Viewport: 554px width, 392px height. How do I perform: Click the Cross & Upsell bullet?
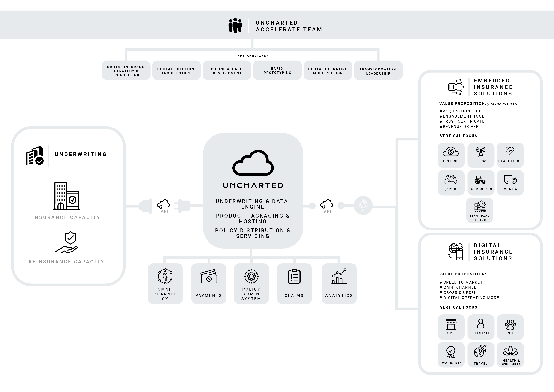459,293
